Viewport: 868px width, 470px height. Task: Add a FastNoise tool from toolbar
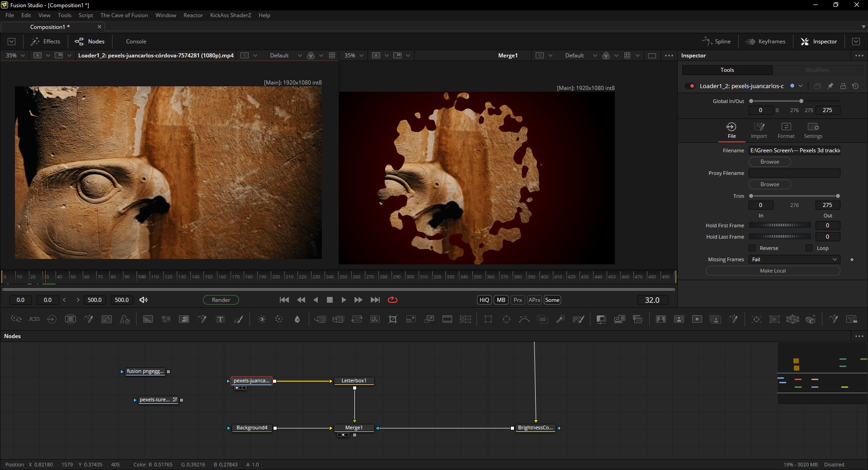(x=166, y=319)
